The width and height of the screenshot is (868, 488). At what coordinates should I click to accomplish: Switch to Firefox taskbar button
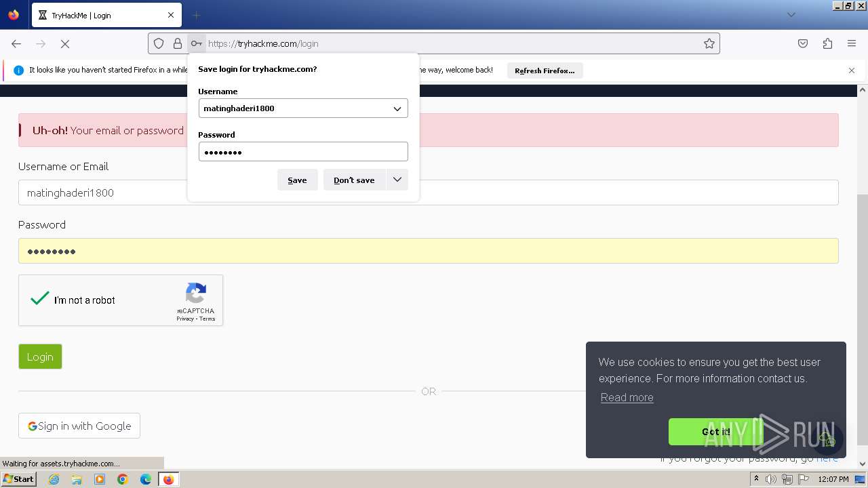[x=168, y=479]
